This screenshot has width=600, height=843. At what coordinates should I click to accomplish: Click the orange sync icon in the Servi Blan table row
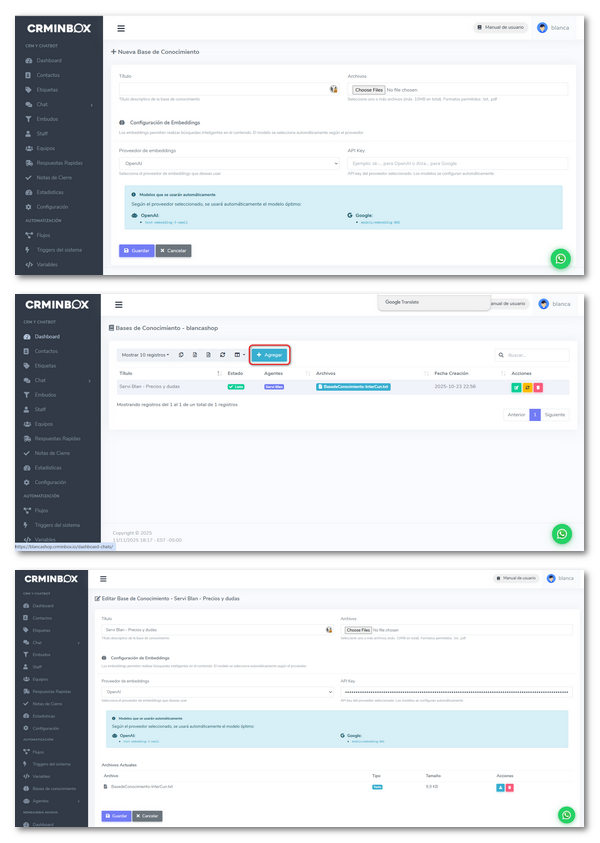click(527, 386)
